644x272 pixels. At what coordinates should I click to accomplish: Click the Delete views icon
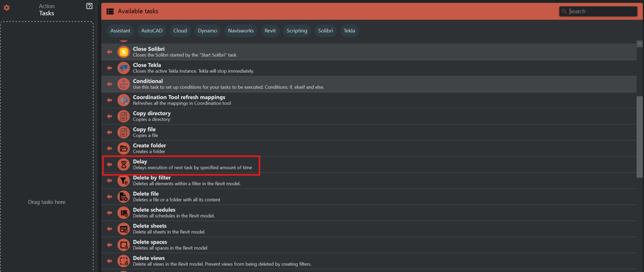coord(124,261)
